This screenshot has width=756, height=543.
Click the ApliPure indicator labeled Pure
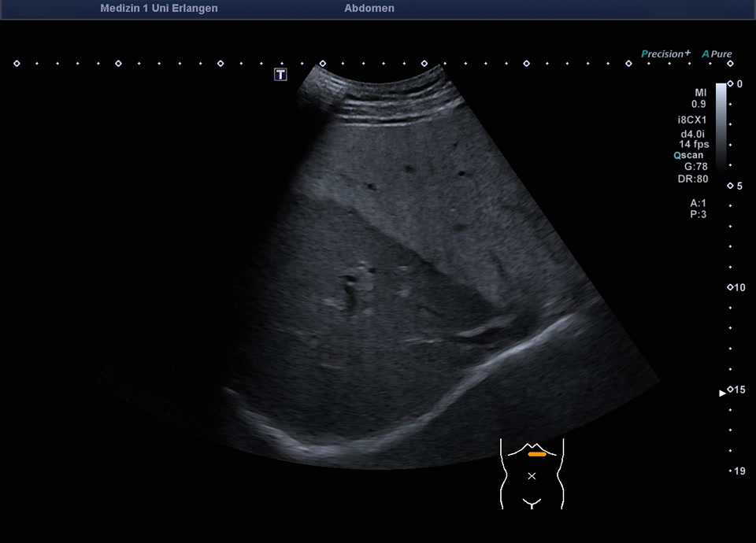[x=717, y=54]
